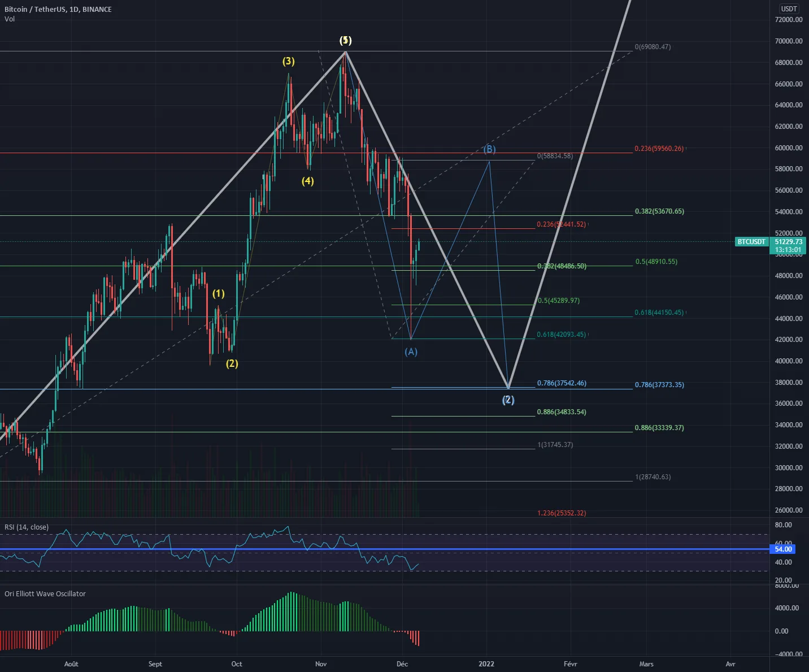The image size is (809, 672).
Task: Click the 30000.00 price axis tick
Action: (x=789, y=468)
